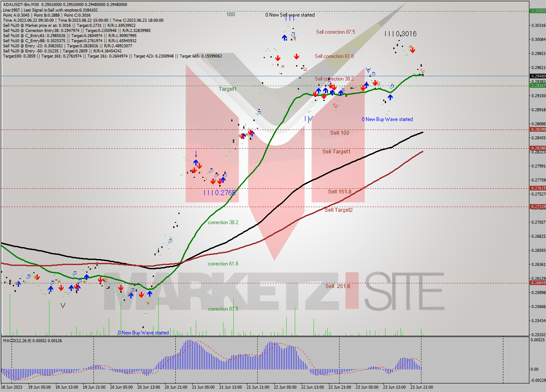This screenshot has width=546, height=392.
Task: Click the '19 Jun 13:00' time label
Action: (x=66, y=387)
